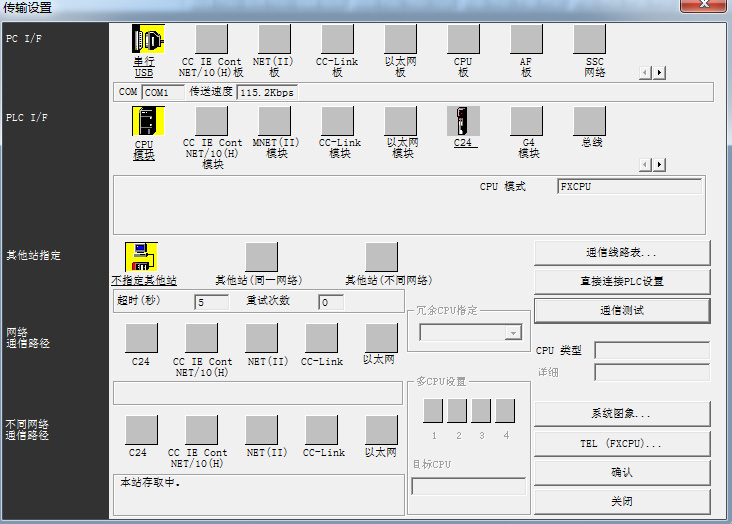
Task: Select 其他站(不同网络) icon
Action: [381, 257]
